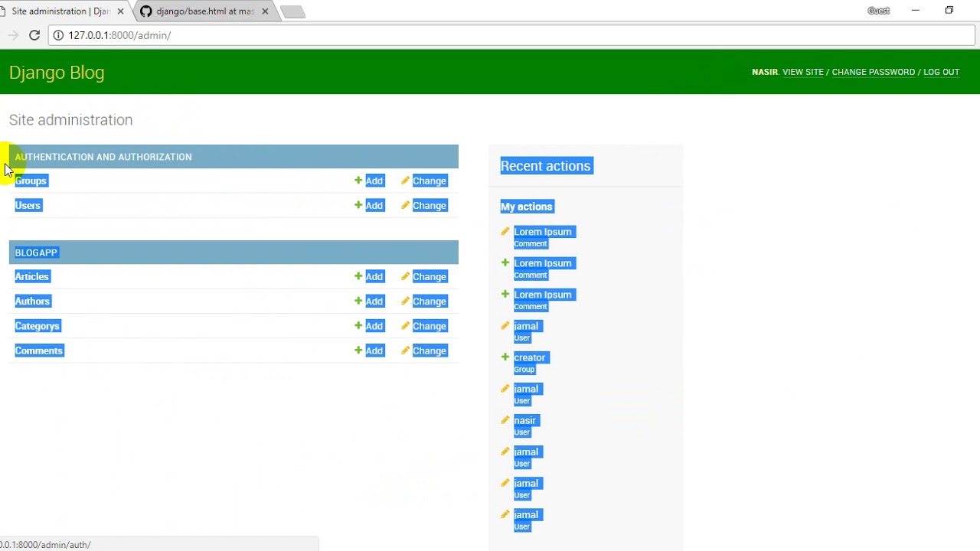Open the Blogapp section header

(x=36, y=253)
